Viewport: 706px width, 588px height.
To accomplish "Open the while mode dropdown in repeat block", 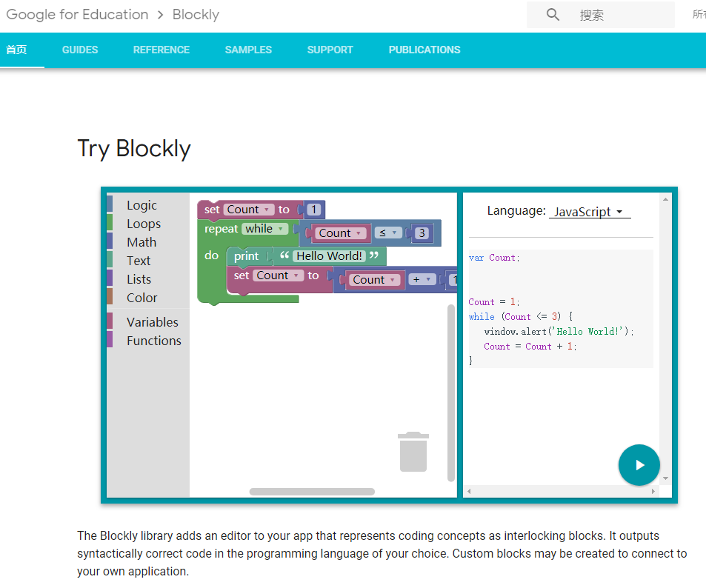I will click(264, 229).
